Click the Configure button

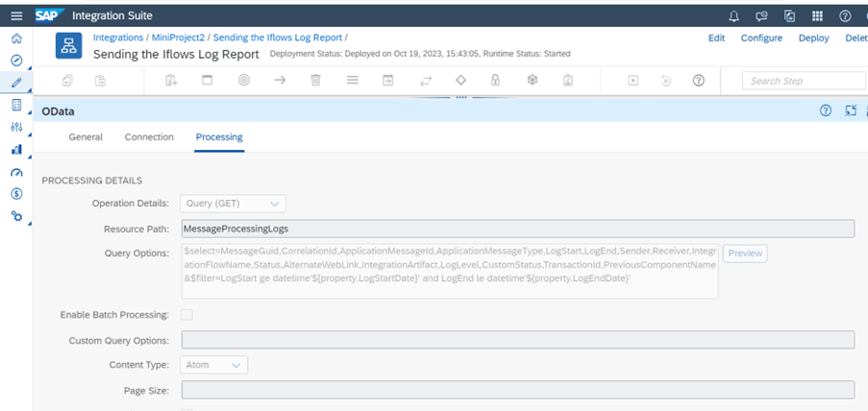(761, 38)
